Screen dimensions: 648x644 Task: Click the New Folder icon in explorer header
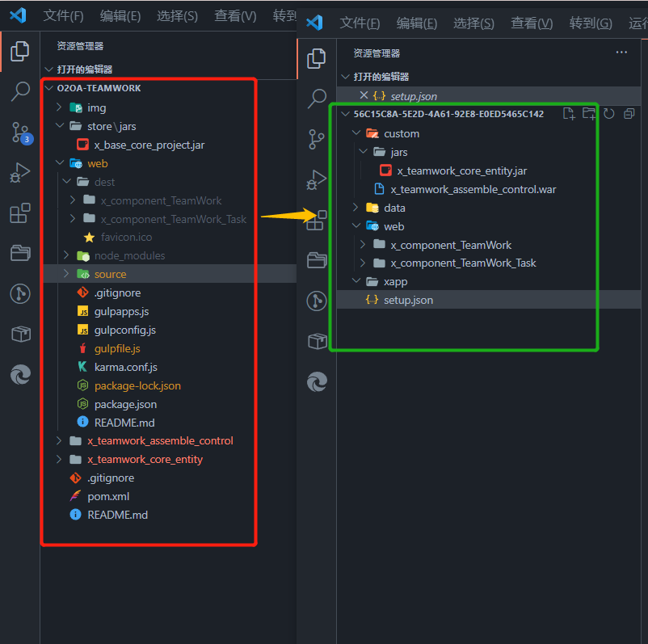click(589, 114)
